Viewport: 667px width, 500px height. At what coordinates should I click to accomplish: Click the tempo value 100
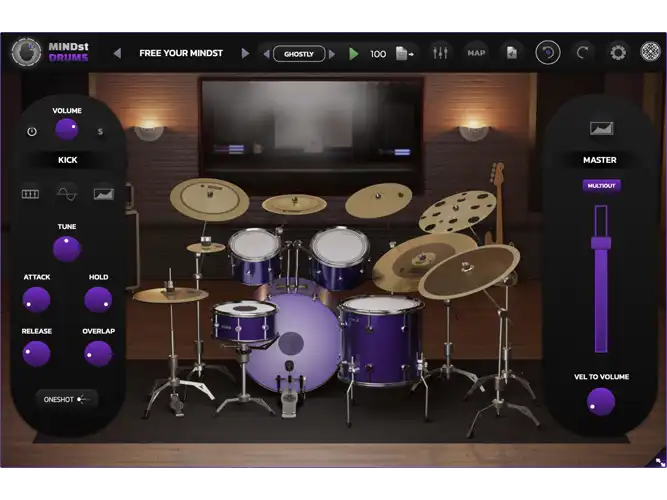tap(378, 54)
